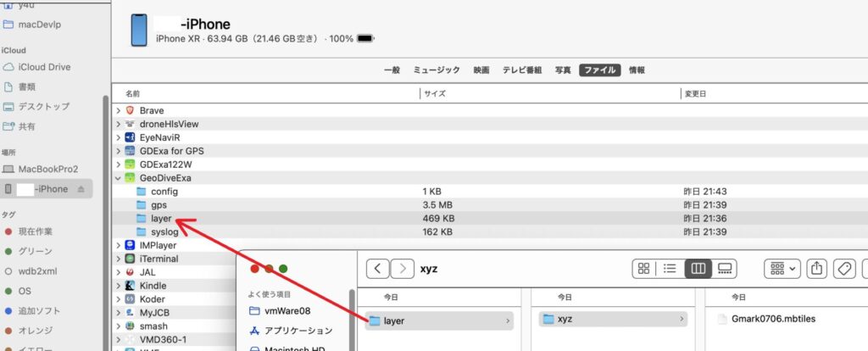Go forward in the xyz Finder window
The width and height of the screenshot is (868, 351).
(x=403, y=269)
